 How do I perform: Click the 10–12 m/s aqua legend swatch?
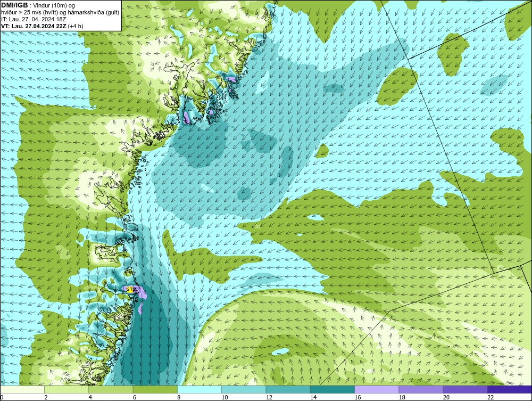(x=244, y=389)
